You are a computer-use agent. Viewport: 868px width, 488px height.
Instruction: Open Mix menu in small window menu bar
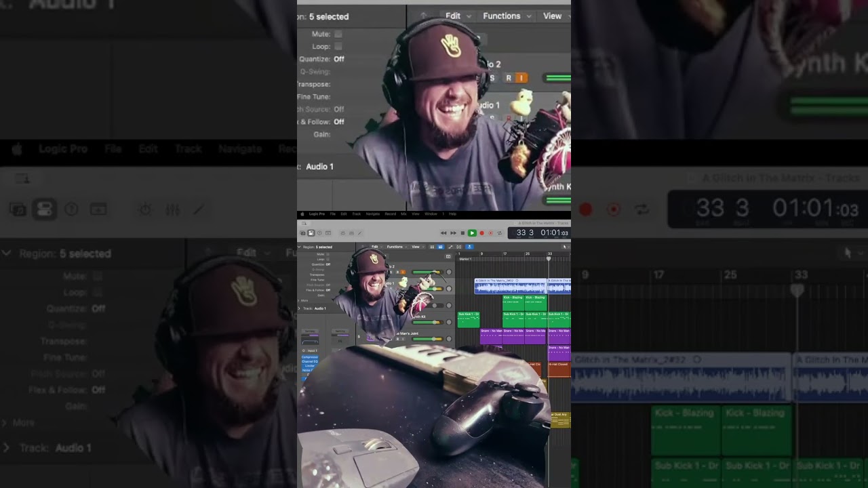click(x=403, y=213)
